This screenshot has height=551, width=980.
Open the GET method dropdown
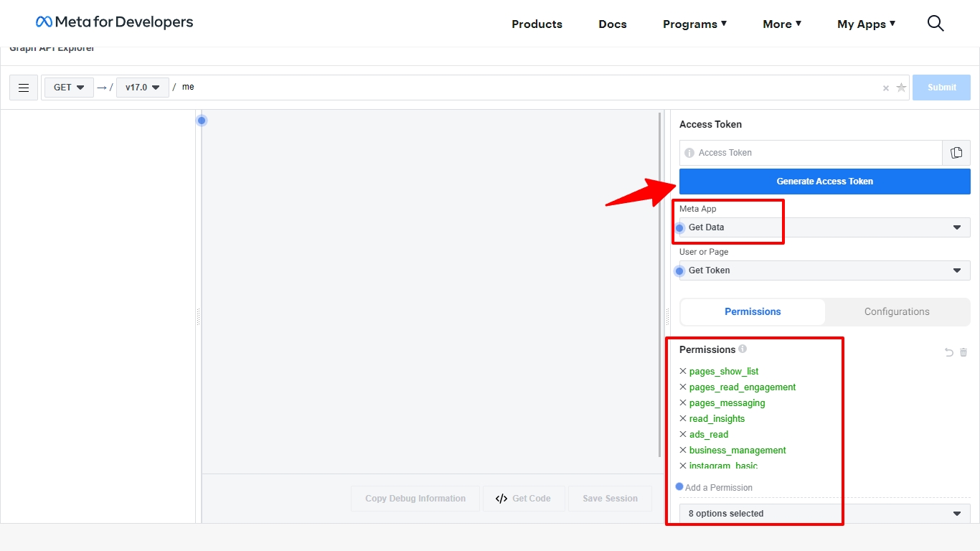coord(69,88)
